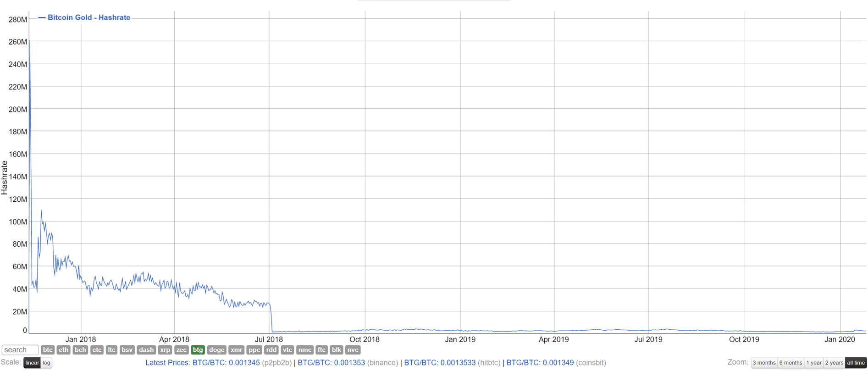
Task: Select the dash coin tag
Action: 146,350
